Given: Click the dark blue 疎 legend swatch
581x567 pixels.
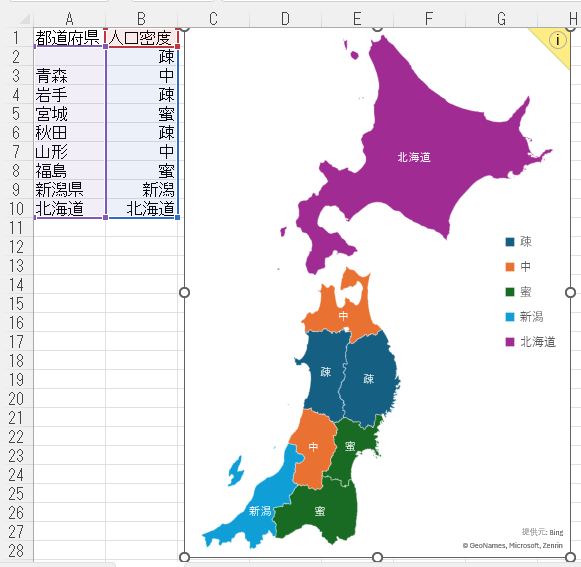Looking at the screenshot, I should [510, 242].
